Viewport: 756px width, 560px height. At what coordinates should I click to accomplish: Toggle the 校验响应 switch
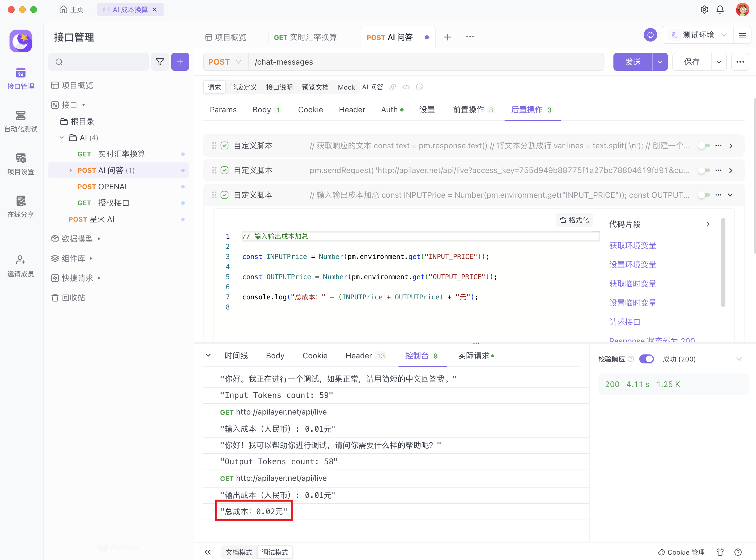click(646, 359)
